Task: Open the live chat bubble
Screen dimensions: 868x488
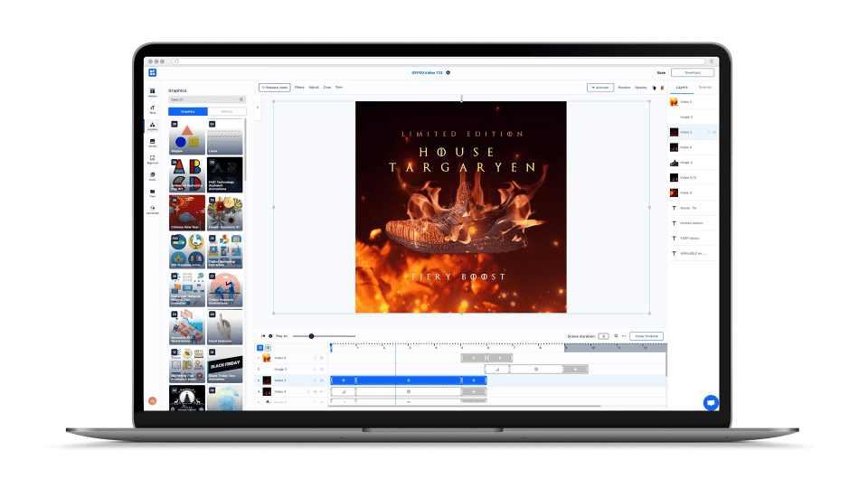Action: click(x=711, y=403)
